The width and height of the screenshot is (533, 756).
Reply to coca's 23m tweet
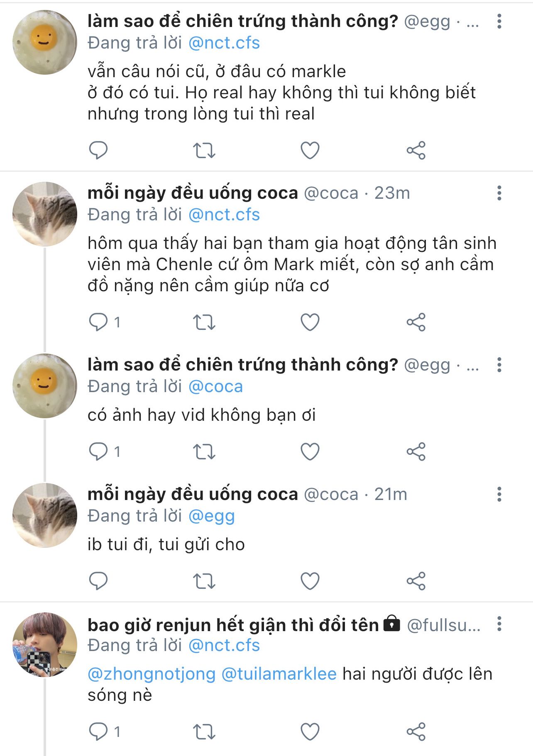coord(98,322)
